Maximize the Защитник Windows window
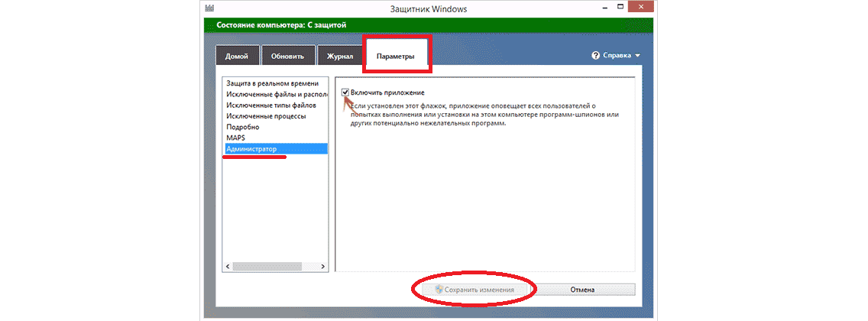 [x=622, y=7]
